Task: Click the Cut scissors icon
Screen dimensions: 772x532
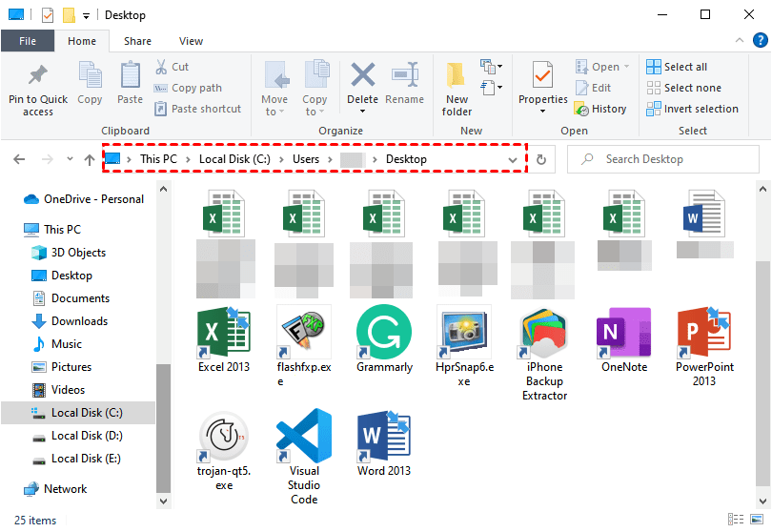Action: point(161,67)
